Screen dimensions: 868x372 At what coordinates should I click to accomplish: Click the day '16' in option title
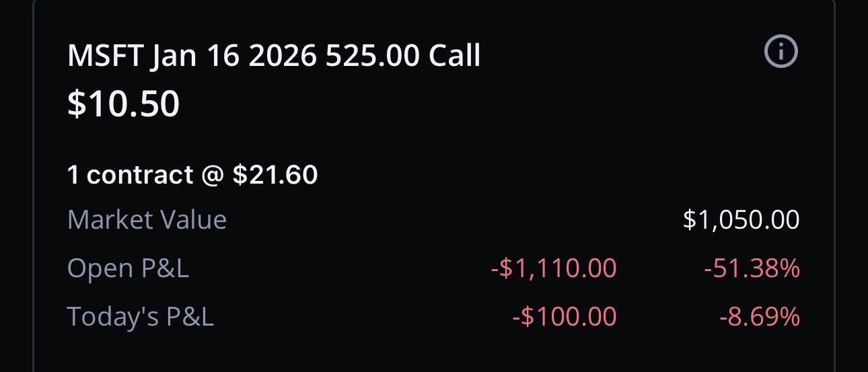click(223, 57)
